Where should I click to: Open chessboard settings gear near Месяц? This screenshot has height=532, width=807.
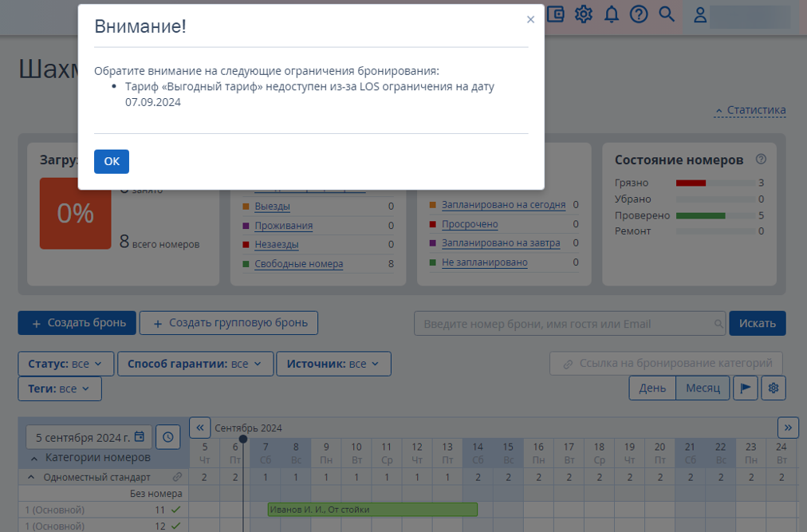[x=773, y=388]
